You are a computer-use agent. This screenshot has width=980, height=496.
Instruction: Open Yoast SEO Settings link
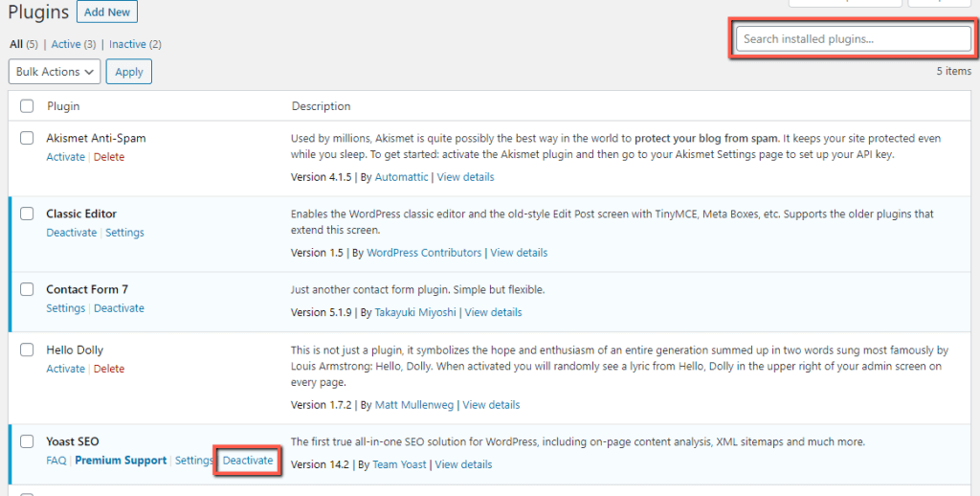click(x=193, y=461)
